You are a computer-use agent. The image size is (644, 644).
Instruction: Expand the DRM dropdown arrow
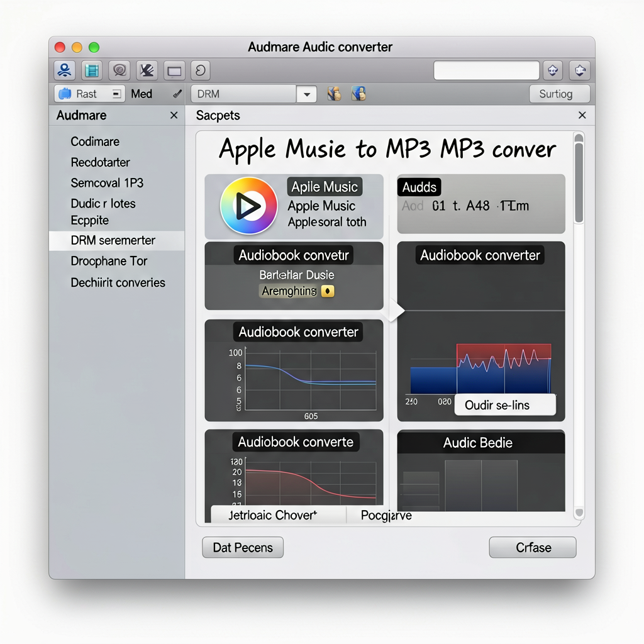tap(307, 94)
